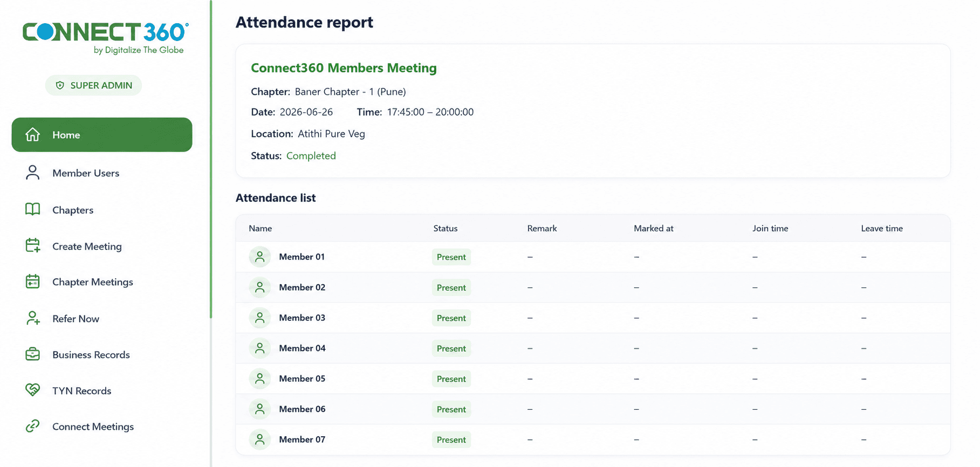980x467 pixels.
Task: Click the Attendance list heading
Action: coord(276,198)
